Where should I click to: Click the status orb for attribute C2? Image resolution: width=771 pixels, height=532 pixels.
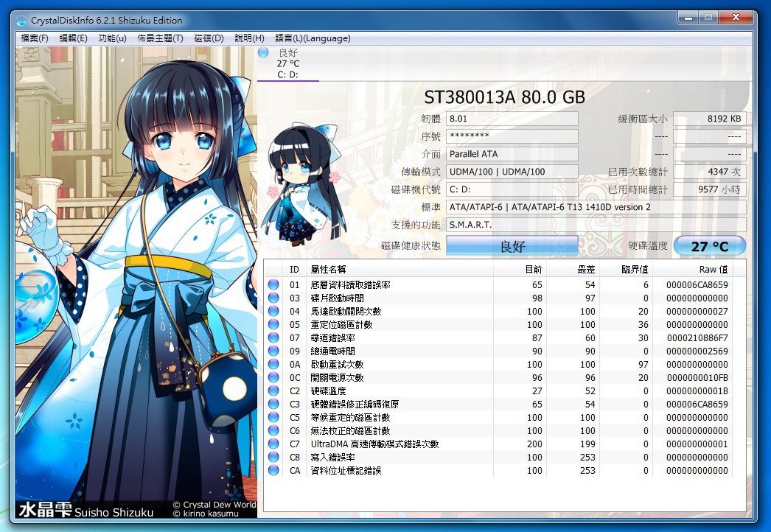[273, 391]
